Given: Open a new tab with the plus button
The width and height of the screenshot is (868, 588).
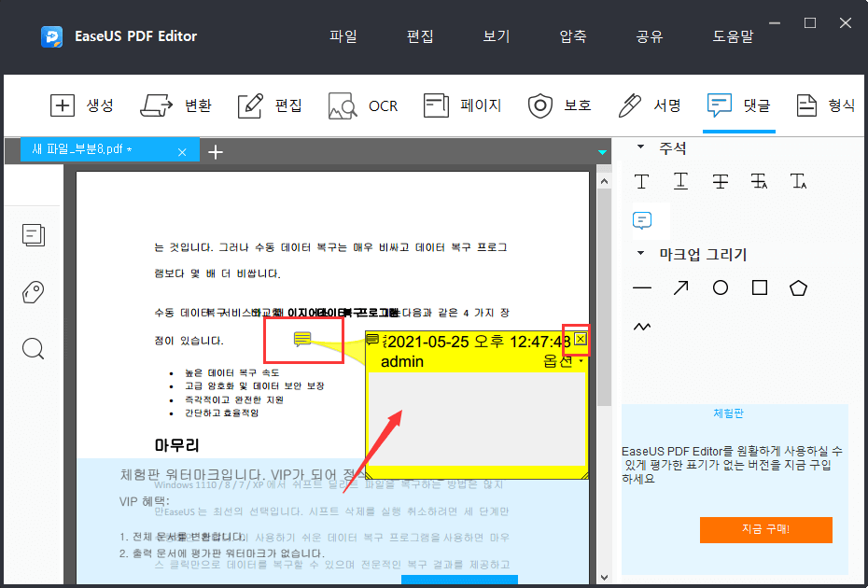Looking at the screenshot, I should (216, 150).
